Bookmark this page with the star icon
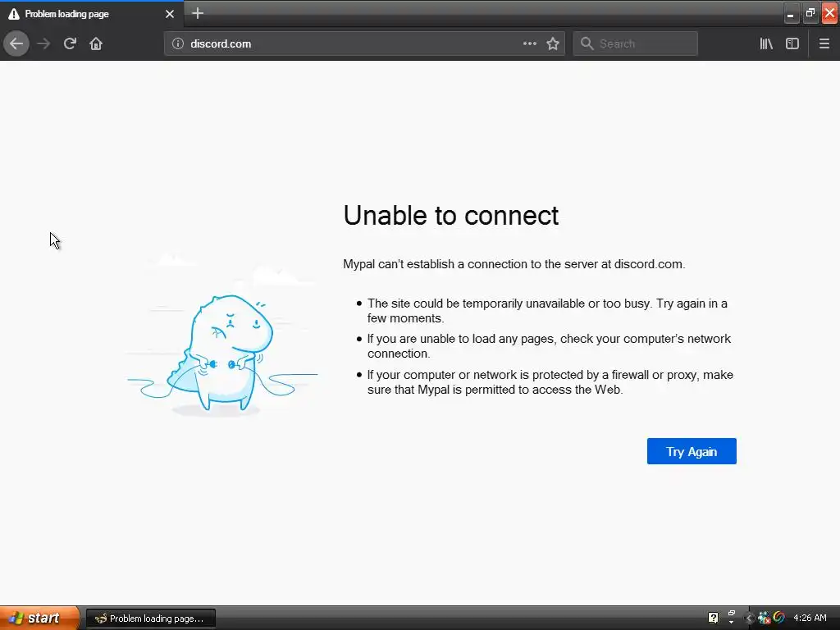Image resolution: width=840 pixels, height=630 pixels. point(553,43)
